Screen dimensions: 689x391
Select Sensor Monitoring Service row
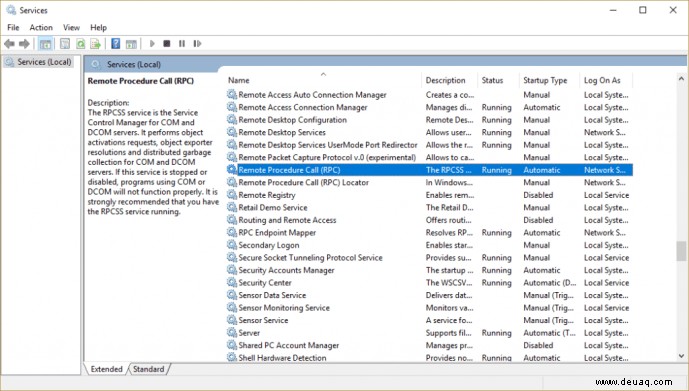429,308
